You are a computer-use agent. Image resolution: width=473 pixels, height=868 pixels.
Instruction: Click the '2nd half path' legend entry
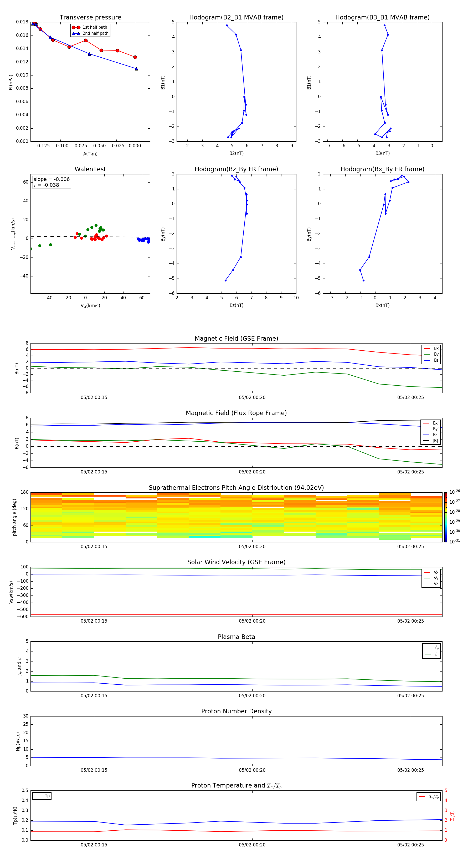(90, 33)
